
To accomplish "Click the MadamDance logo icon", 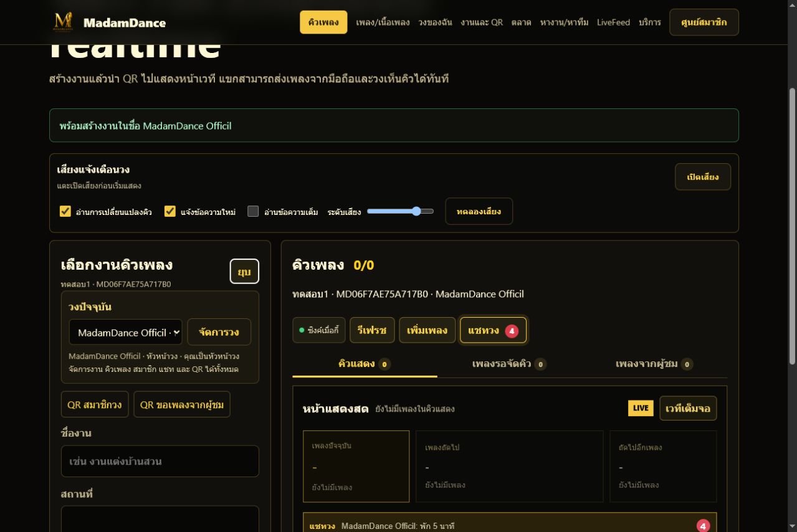I will tap(63, 22).
